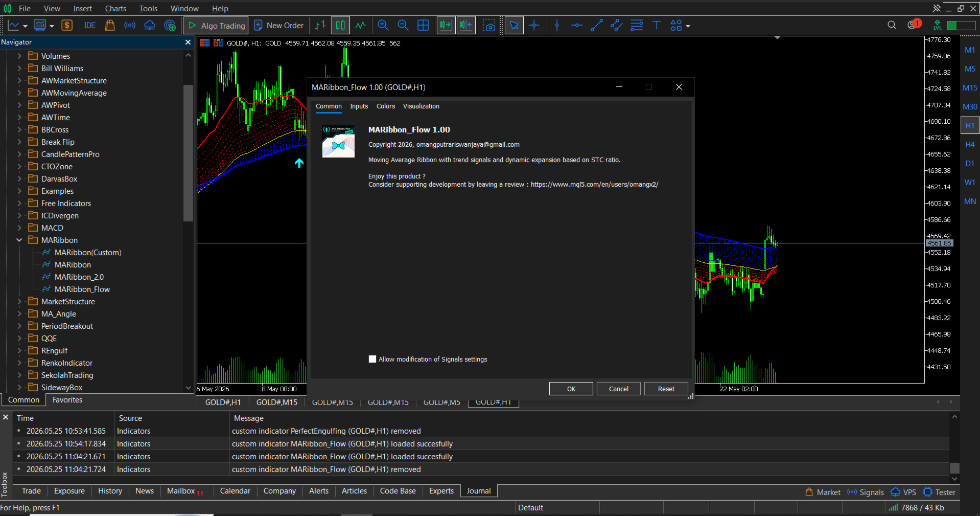The width and height of the screenshot is (980, 516).
Task: Click the green LVL level icon
Action: click(x=937, y=25)
